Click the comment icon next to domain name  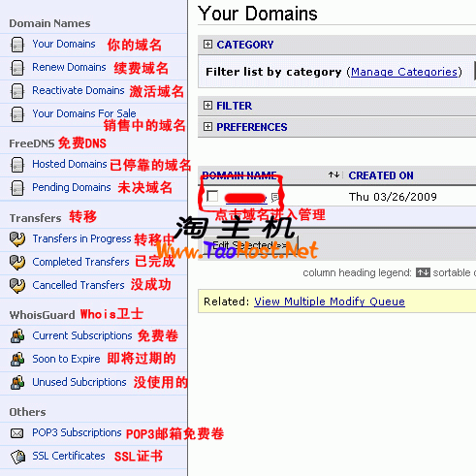275,197
